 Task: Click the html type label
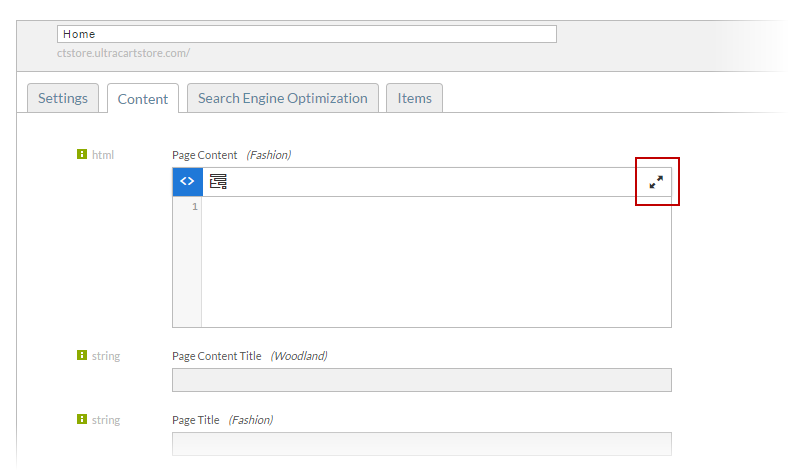click(103, 155)
